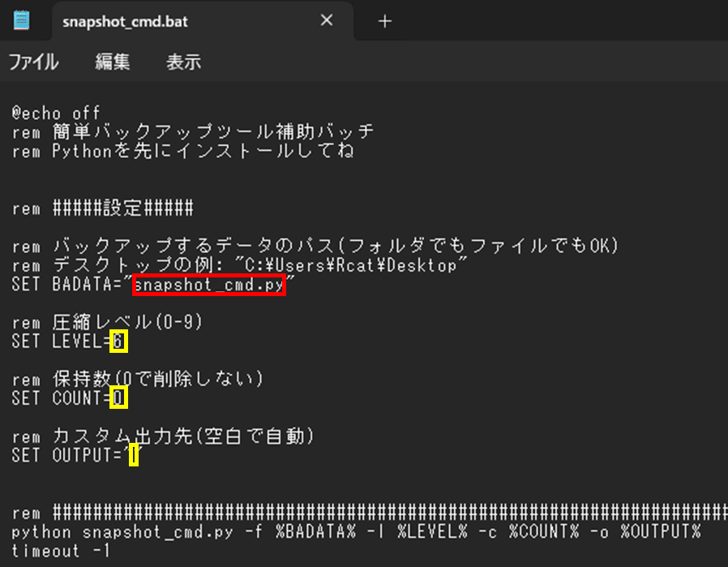The width and height of the screenshot is (728, 567).
Task: Click the カスタム出力先 comment line
Action: 142,436
